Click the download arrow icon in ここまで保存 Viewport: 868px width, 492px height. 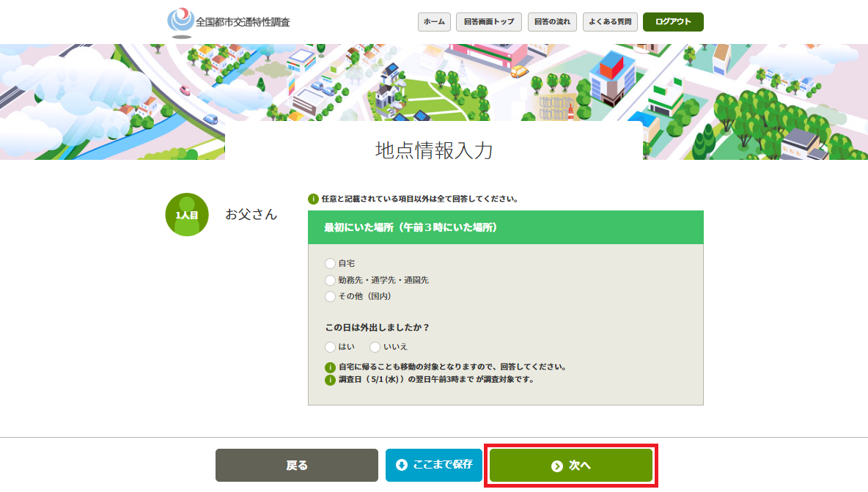point(401,465)
